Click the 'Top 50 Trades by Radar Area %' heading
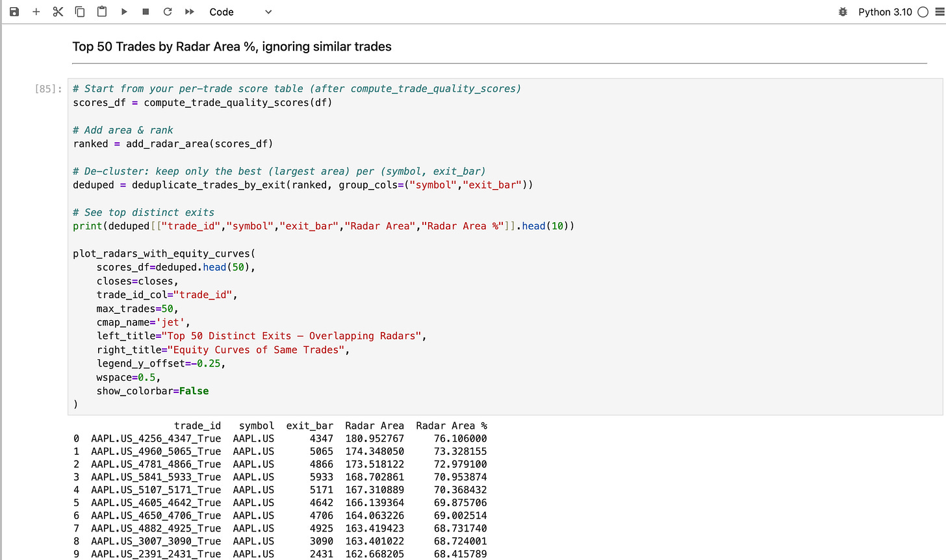Viewport: 946px width, 560px height. click(x=232, y=47)
